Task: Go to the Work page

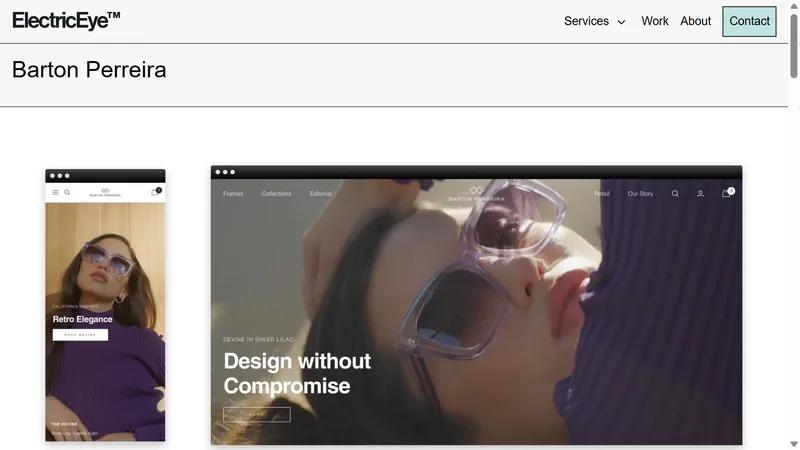Action: point(655,21)
